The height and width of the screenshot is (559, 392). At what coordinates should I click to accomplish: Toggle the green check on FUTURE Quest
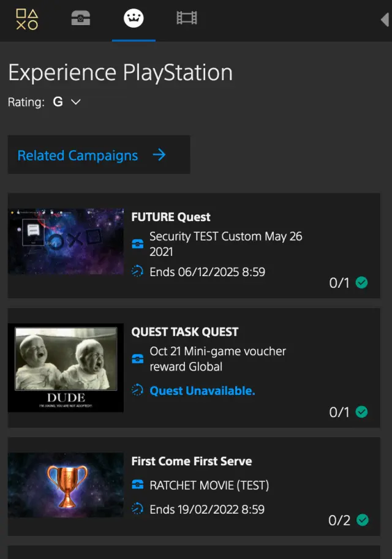coord(362,283)
